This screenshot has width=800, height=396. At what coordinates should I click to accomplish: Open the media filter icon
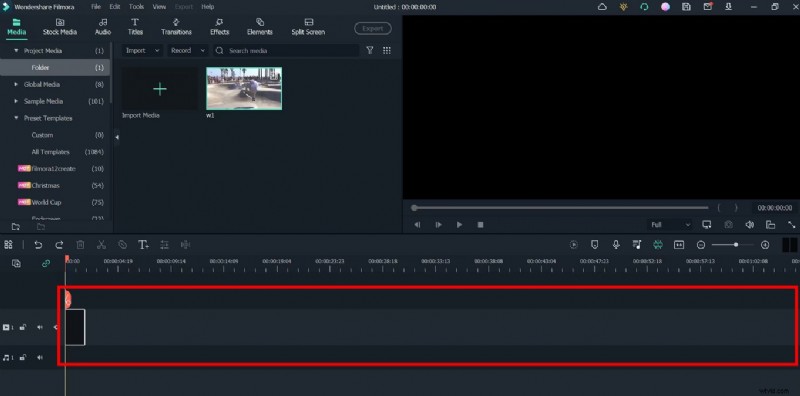370,51
